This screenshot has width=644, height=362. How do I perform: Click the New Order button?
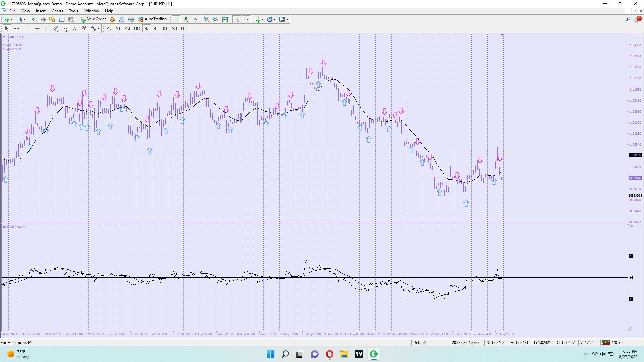93,19
